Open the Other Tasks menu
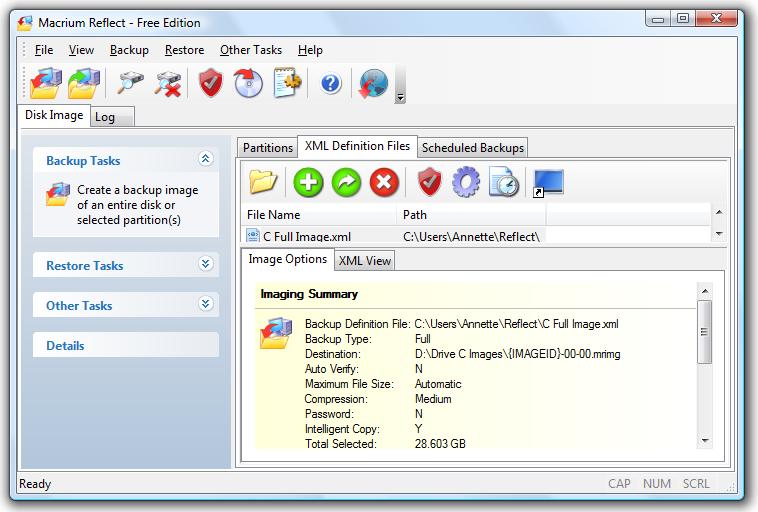The width and height of the screenshot is (758, 512). click(251, 50)
